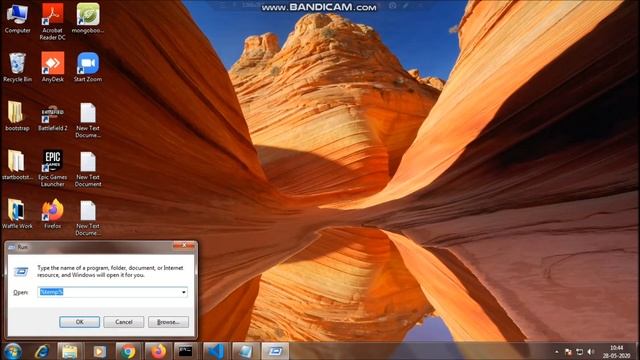Click OK in the Run dialog
The height and width of the screenshot is (360, 640).
79,322
